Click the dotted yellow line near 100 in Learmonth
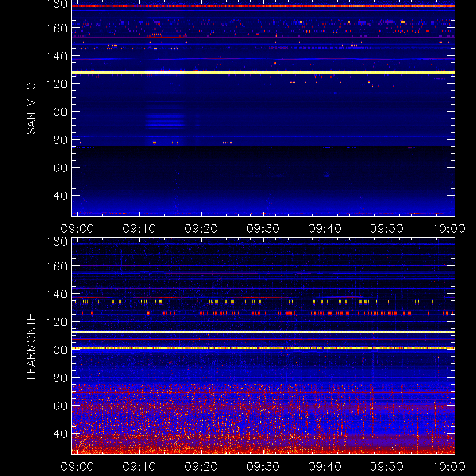The width and height of the screenshot is (476, 476). tap(263, 348)
